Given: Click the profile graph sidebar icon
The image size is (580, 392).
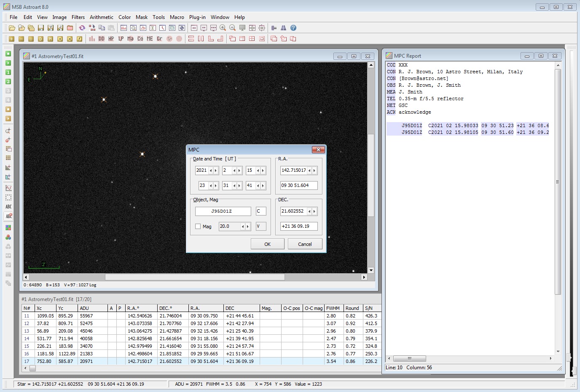Looking at the screenshot, I should pos(8,188).
